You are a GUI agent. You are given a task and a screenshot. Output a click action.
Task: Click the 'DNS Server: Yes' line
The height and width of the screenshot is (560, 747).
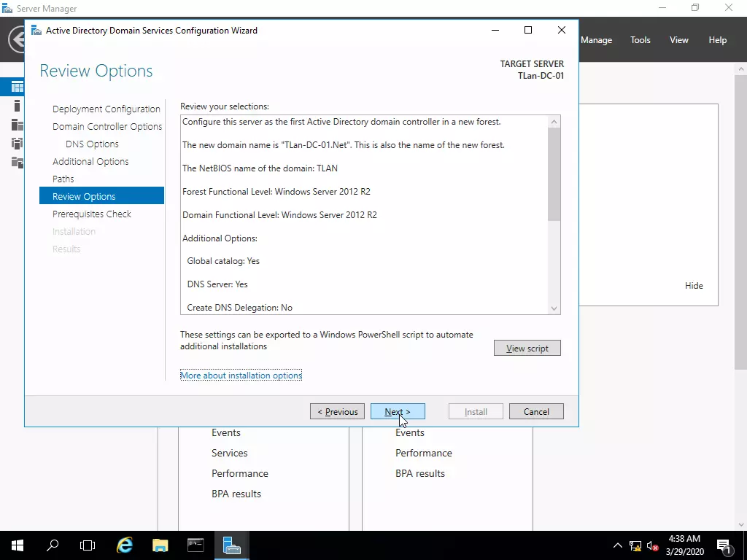point(217,284)
